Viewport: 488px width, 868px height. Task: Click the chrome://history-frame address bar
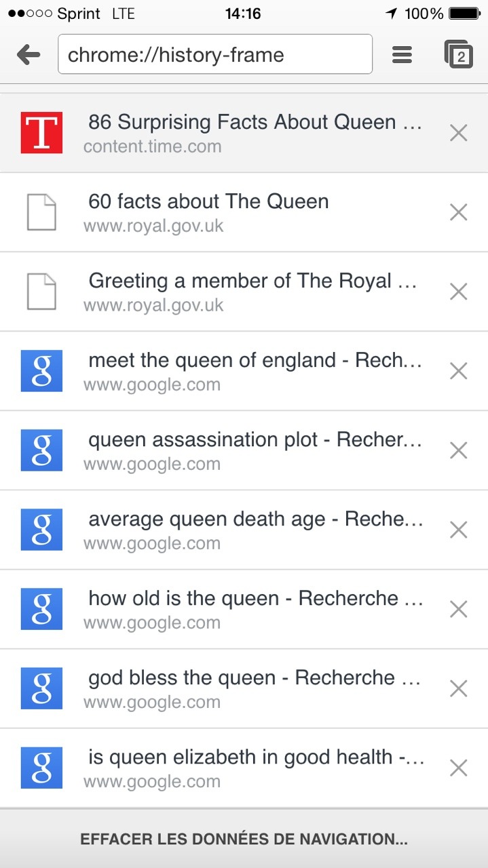pyautogui.click(x=215, y=54)
